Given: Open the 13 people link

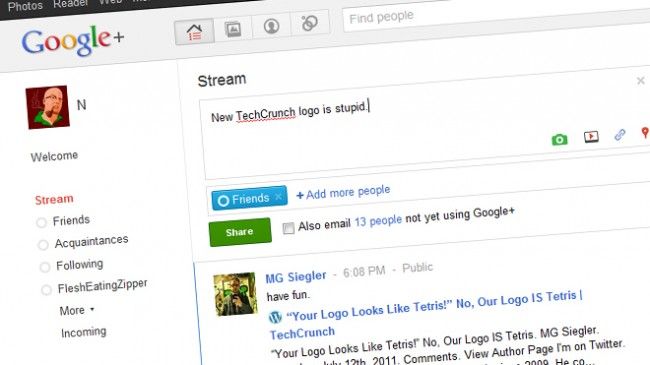Looking at the screenshot, I should 378,221.
